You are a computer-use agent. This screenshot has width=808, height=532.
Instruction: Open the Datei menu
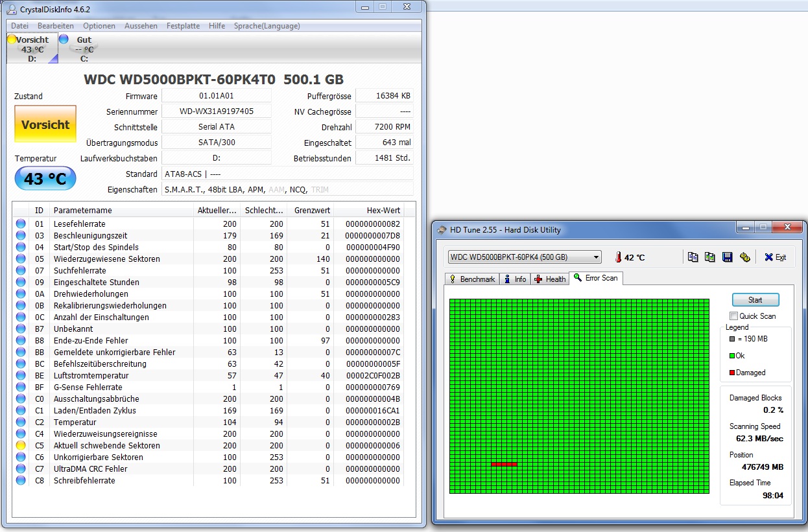pyautogui.click(x=19, y=26)
